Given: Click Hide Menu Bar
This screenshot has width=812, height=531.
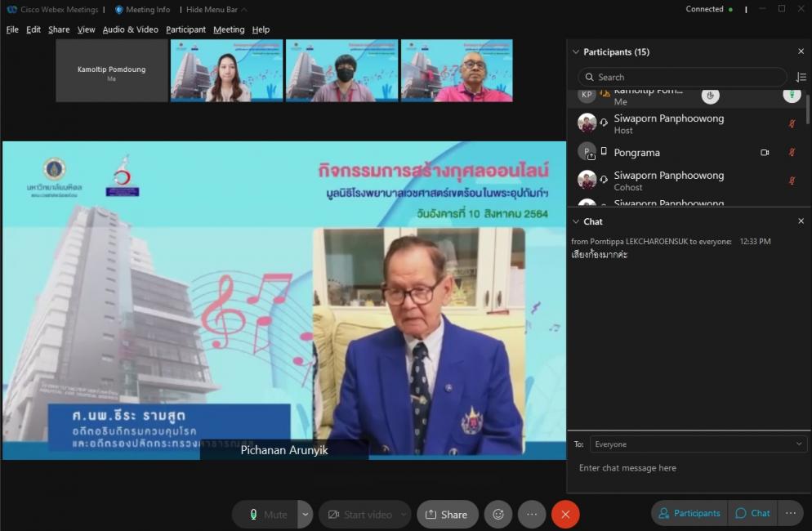Looking at the screenshot, I should pos(212,9).
